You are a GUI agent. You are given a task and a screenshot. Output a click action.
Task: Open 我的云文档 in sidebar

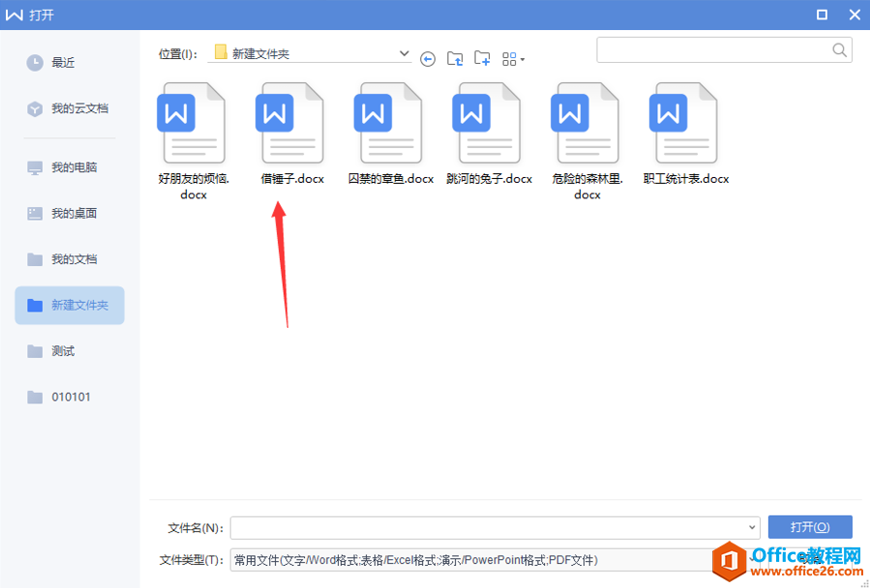pos(70,108)
